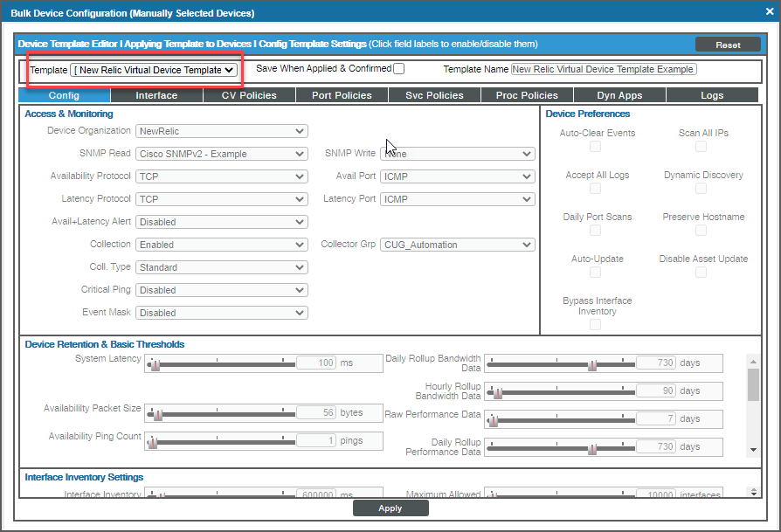Click the Collector Grp field label

(349, 244)
